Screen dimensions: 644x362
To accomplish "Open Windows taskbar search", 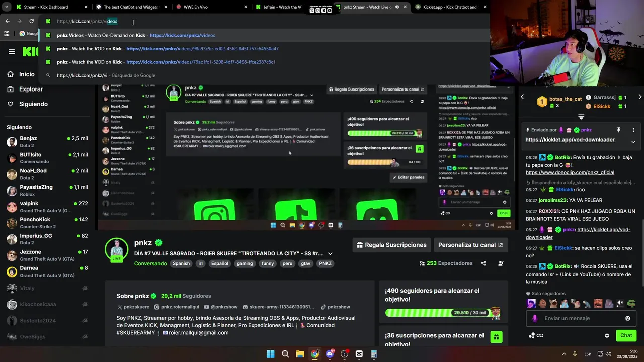I will (285, 354).
